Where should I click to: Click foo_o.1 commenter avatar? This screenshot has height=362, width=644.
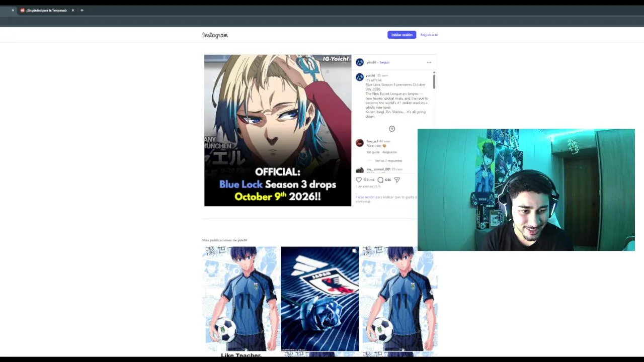pyautogui.click(x=359, y=143)
